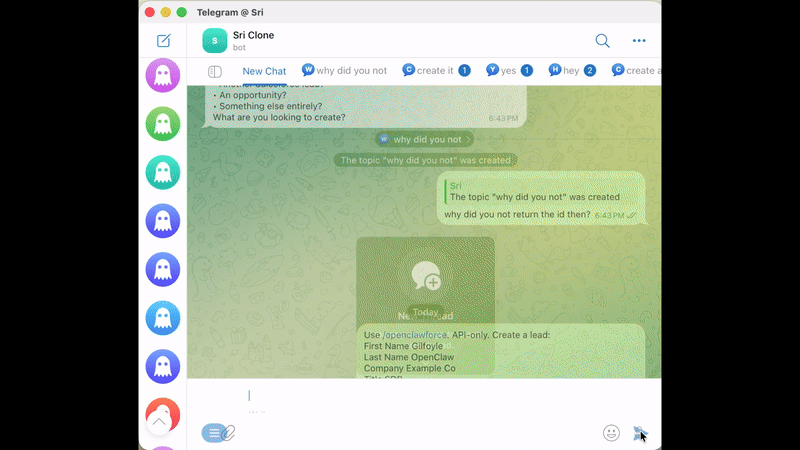The height and width of the screenshot is (450, 800).
Task: Switch to the "hey" topic tab
Action: (x=571, y=71)
